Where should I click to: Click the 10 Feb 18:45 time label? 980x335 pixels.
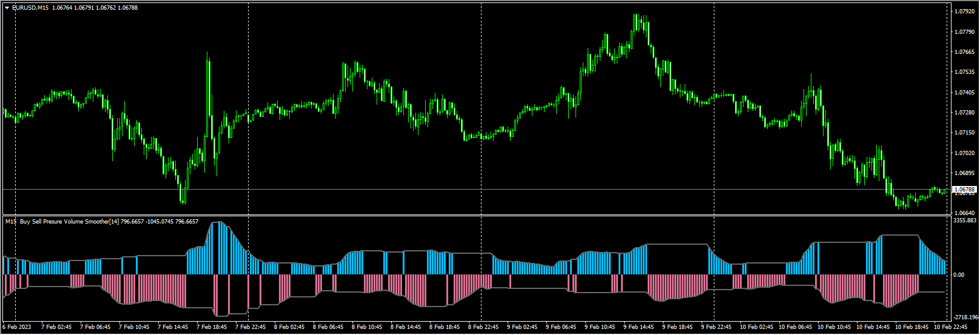pos(911,327)
